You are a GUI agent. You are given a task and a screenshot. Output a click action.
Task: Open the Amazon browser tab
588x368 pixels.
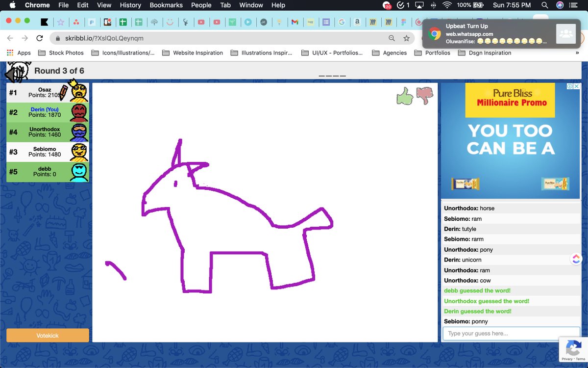357,22
